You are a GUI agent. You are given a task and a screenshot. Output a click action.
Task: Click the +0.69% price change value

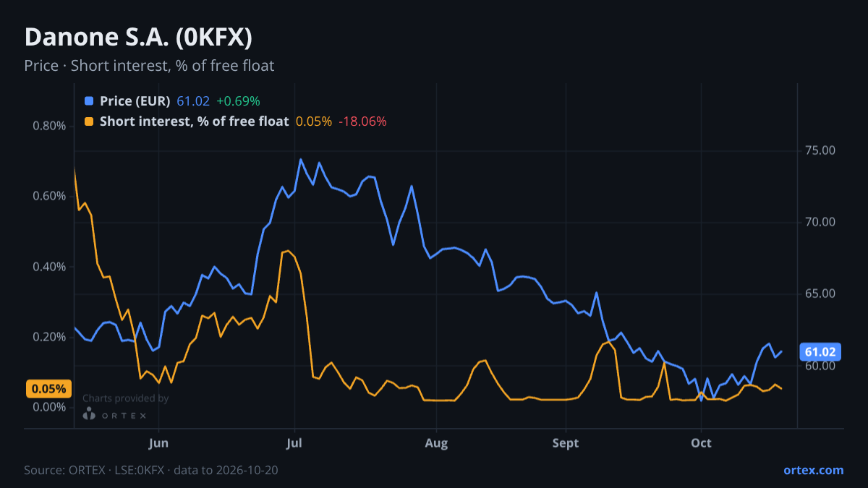coord(238,101)
